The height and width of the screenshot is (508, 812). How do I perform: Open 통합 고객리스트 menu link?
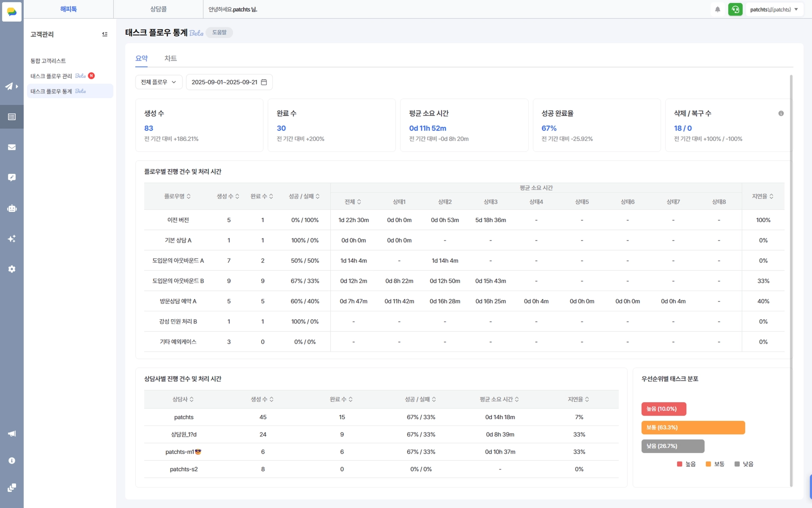tap(48, 61)
